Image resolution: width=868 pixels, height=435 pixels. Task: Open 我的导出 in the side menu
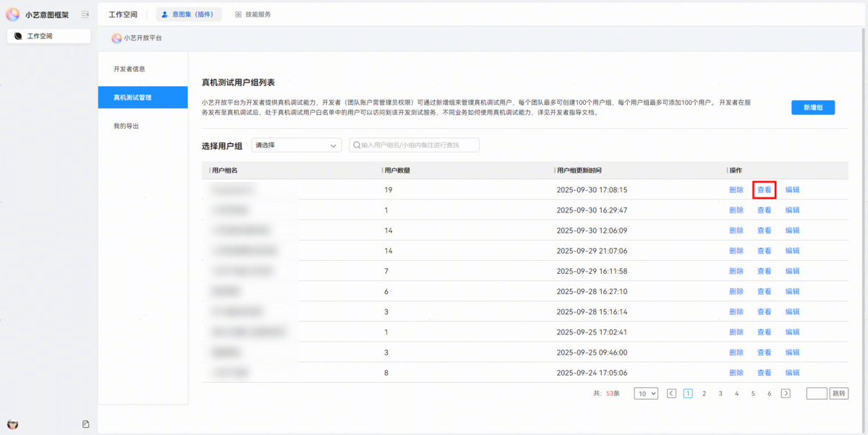point(126,126)
